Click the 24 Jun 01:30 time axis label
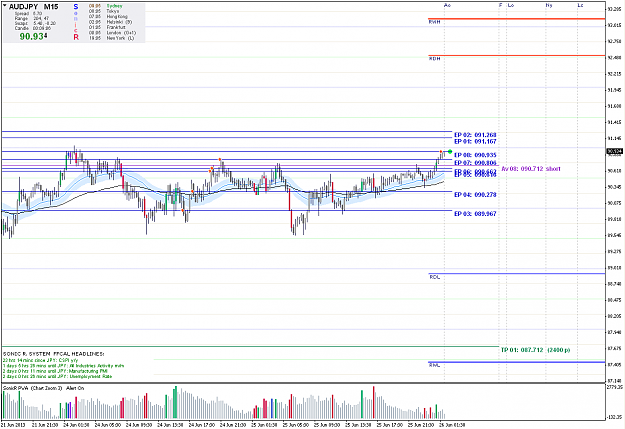This screenshot has height=429, width=625. click(76, 425)
